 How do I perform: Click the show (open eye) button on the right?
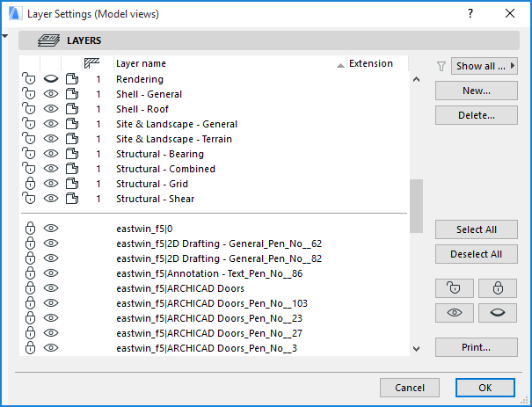tap(455, 315)
